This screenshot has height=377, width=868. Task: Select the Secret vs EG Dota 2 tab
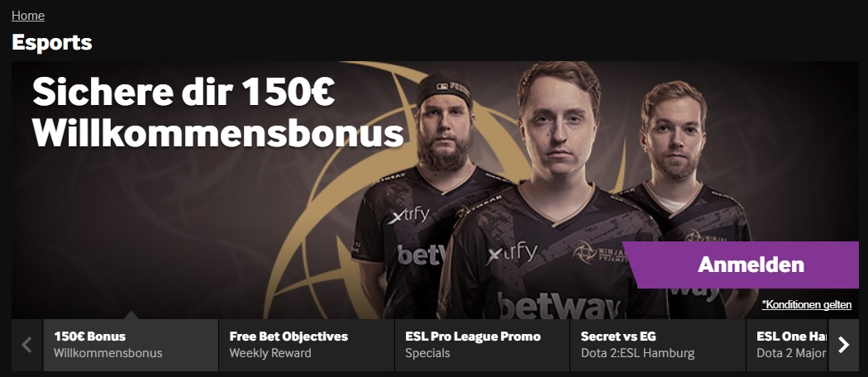click(x=658, y=345)
